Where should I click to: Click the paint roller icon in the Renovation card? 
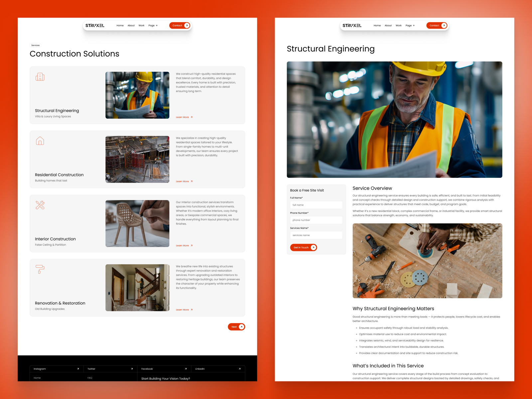pos(40,269)
